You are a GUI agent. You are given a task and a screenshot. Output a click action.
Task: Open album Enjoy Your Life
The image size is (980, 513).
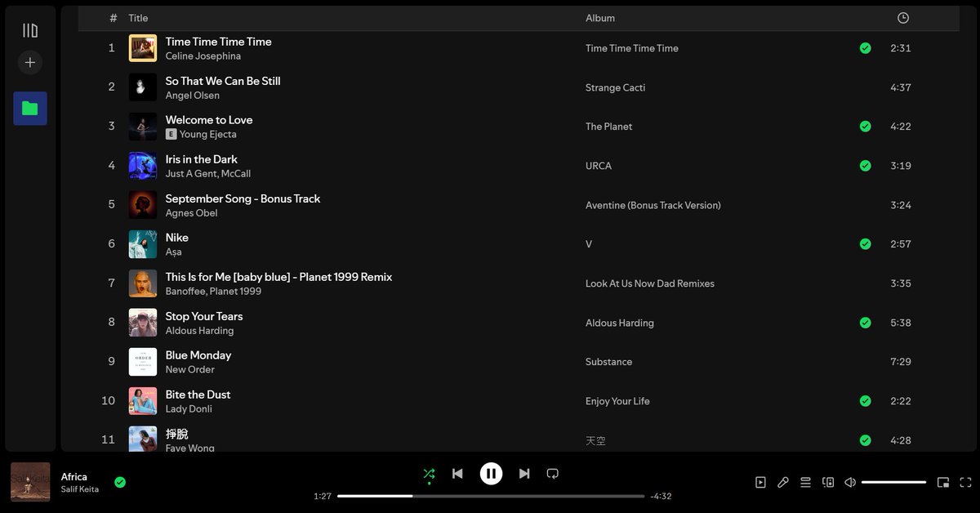point(618,401)
